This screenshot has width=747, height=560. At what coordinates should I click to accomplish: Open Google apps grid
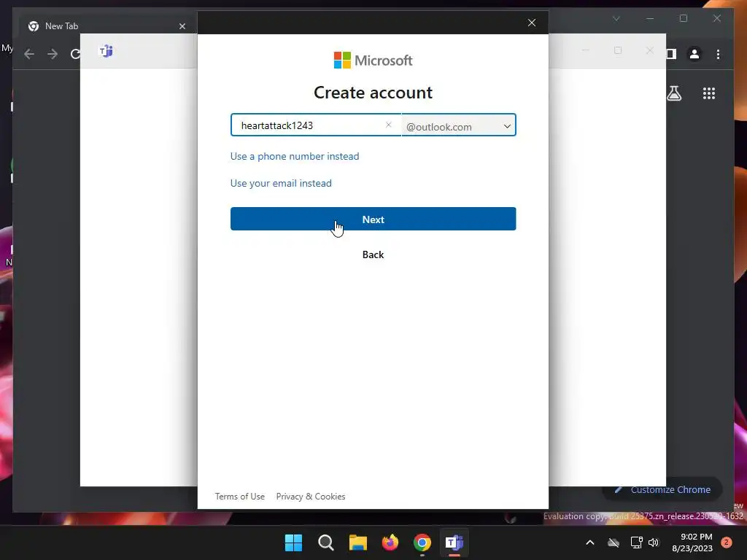tap(709, 93)
